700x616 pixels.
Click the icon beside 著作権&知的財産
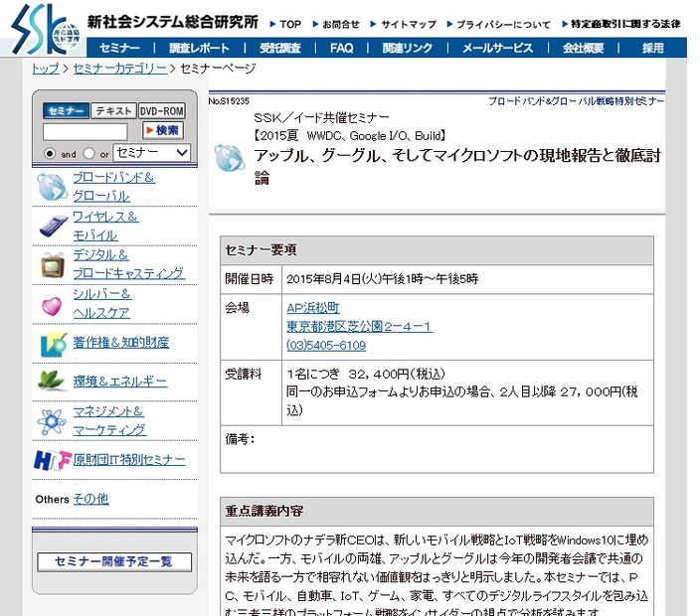[x=53, y=344]
